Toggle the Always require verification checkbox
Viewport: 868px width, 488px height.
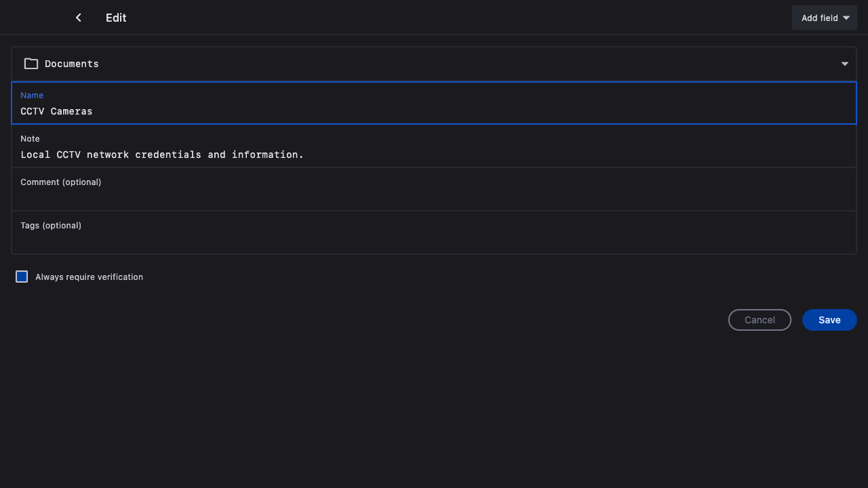22,277
